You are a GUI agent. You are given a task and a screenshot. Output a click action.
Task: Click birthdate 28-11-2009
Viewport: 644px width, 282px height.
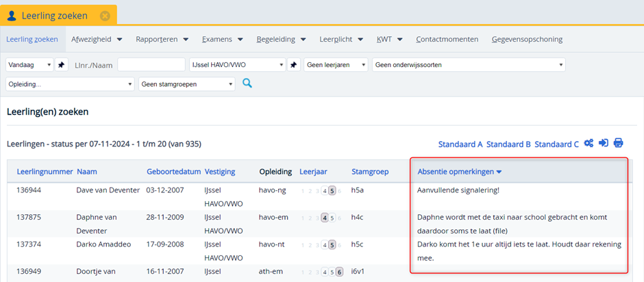[165, 217]
